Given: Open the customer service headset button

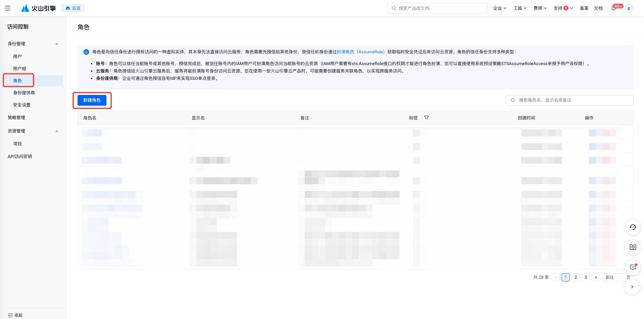Looking at the screenshot, I should coord(633,227).
